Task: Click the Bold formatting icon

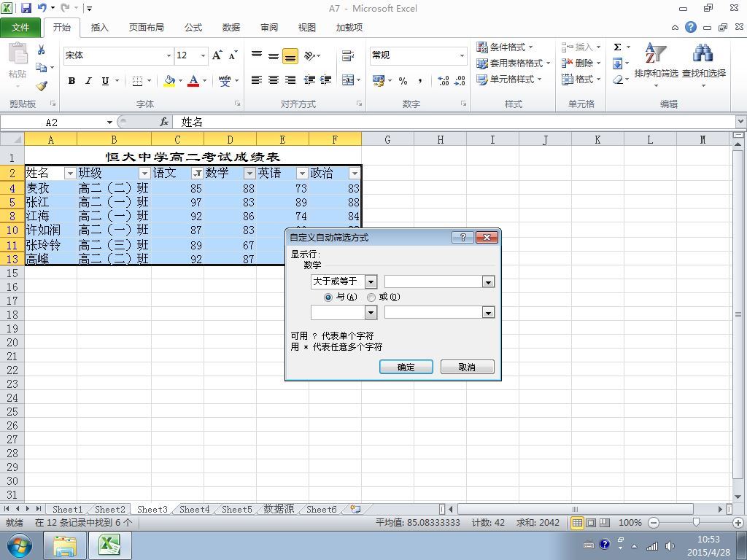Action: point(71,80)
